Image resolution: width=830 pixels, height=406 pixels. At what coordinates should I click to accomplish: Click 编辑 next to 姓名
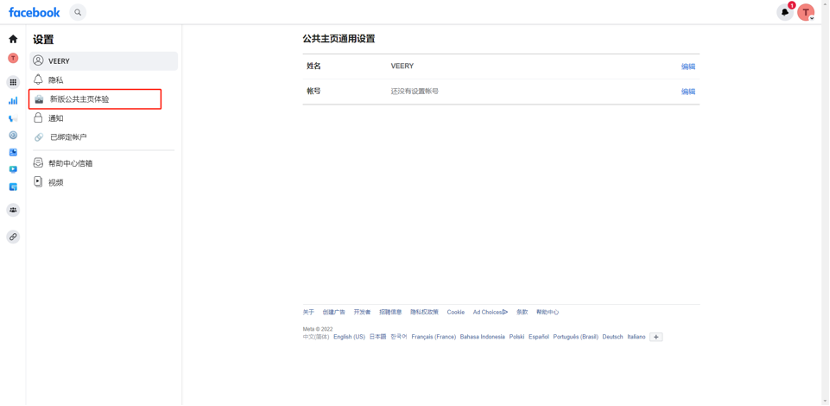click(x=688, y=66)
